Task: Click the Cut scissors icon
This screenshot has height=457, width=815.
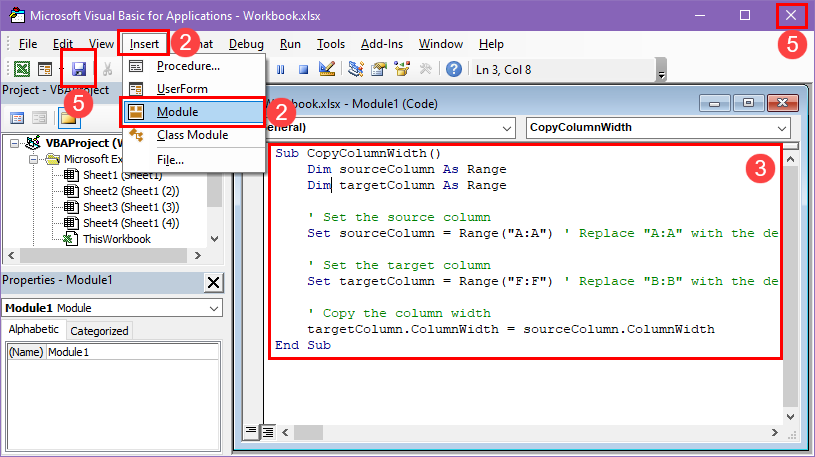Action: click(x=107, y=69)
